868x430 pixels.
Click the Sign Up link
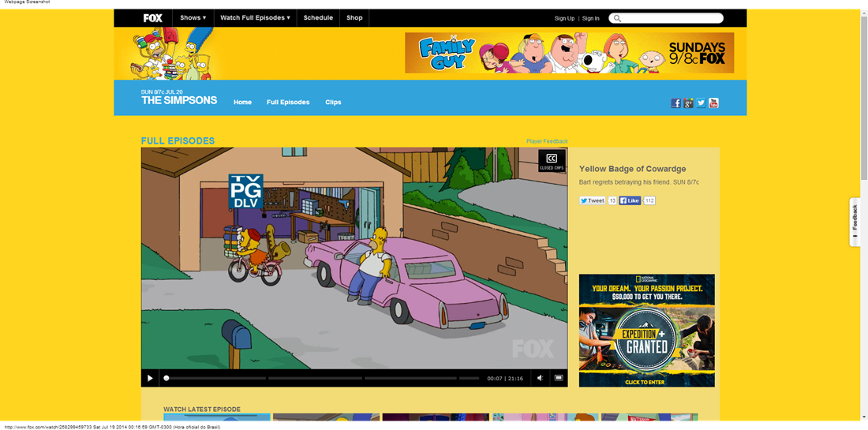565,18
